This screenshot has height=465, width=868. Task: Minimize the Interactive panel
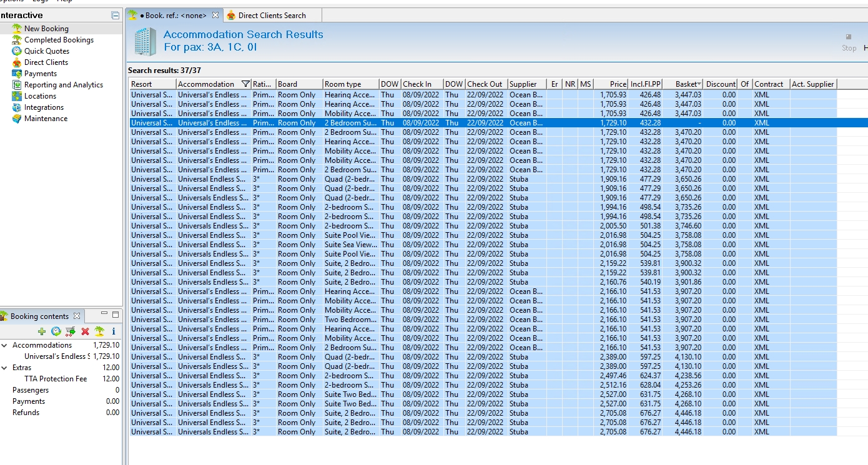click(x=115, y=15)
